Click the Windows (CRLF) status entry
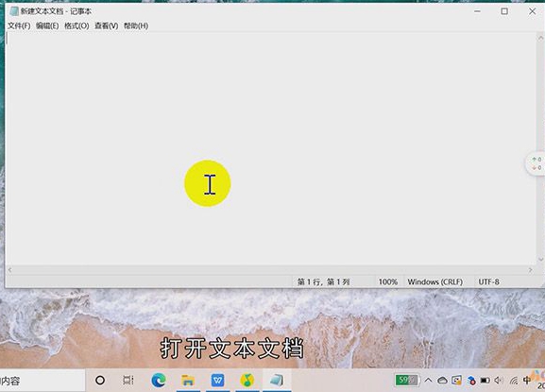This screenshot has width=545, height=392. pyautogui.click(x=435, y=281)
